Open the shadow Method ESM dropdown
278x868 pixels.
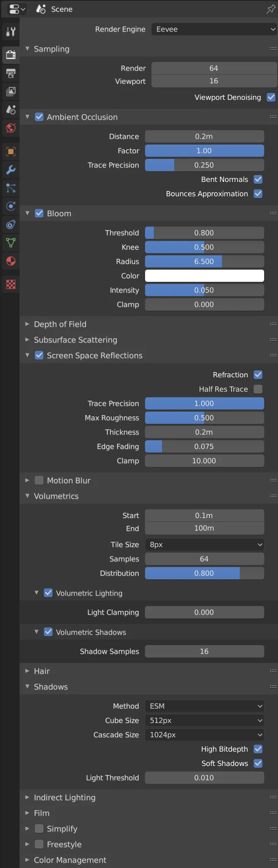(x=205, y=706)
